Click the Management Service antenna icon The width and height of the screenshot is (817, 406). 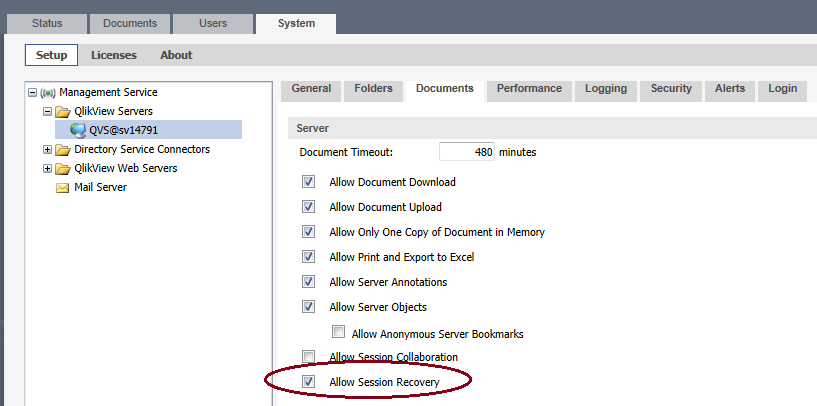pos(48,93)
